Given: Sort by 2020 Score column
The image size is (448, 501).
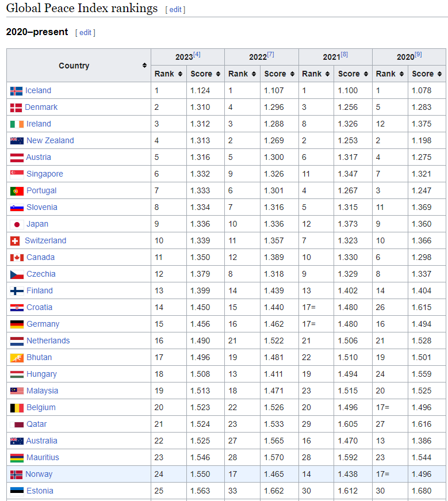Looking at the screenshot, I should [x=439, y=74].
